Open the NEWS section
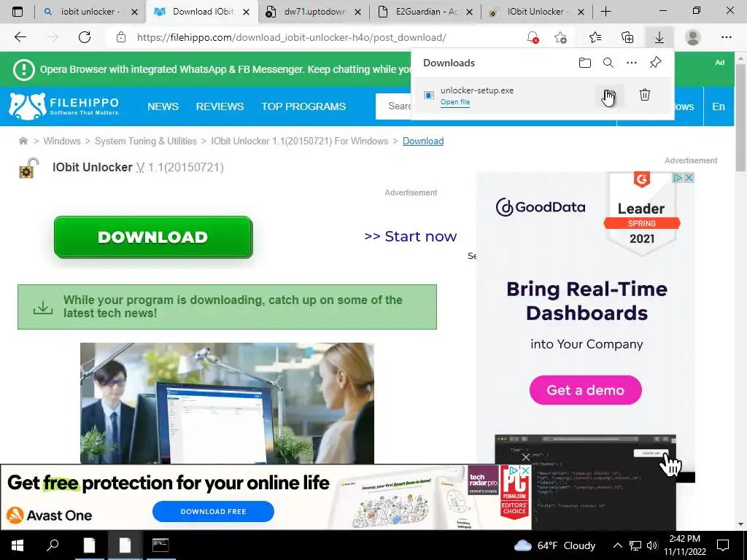This screenshot has width=747, height=560. pos(163,106)
